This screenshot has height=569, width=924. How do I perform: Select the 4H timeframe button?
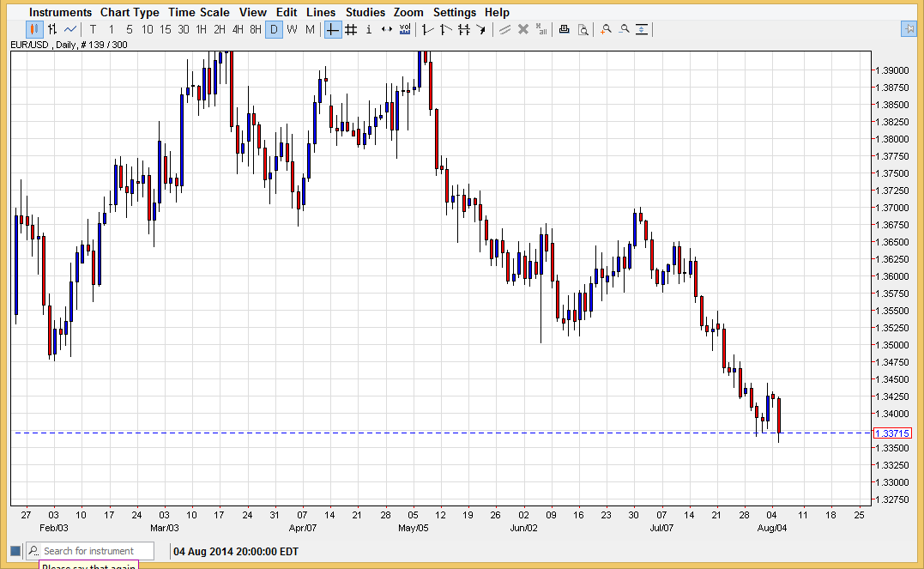pyautogui.click(x=238, y=29)
